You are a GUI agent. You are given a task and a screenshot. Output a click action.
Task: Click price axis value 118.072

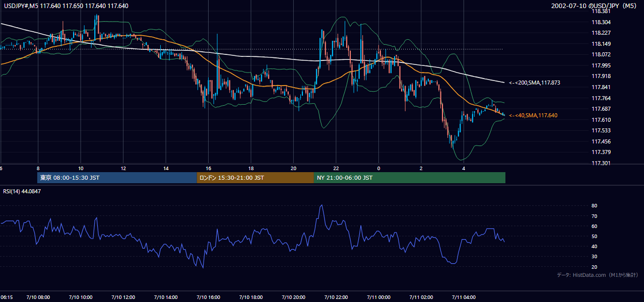click(x=601, y=54)
